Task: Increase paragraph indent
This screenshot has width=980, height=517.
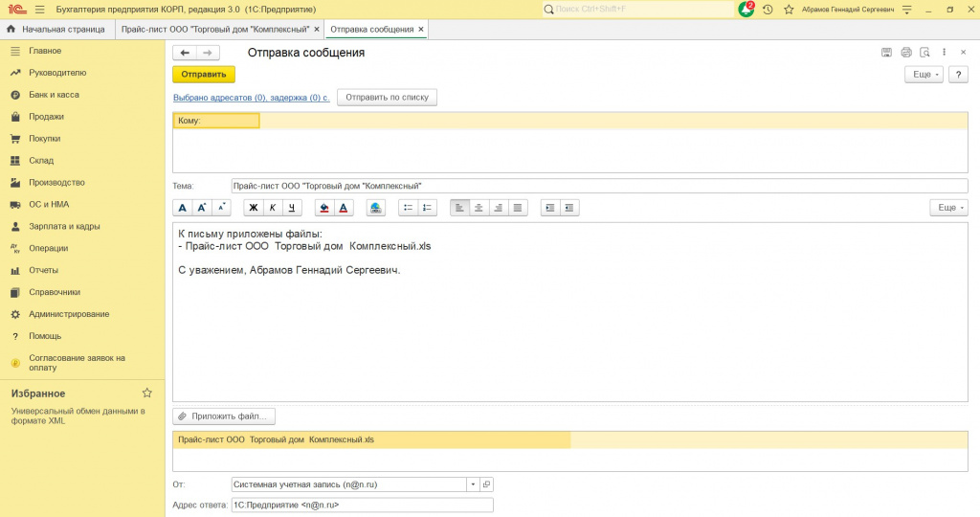Action: click(x=550, y=208)
